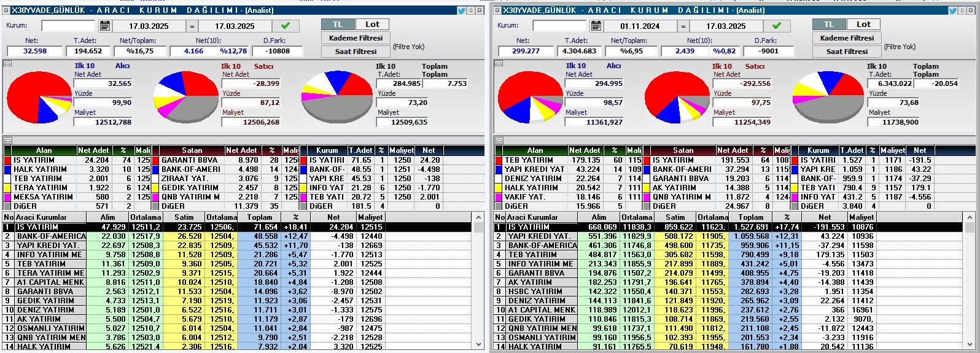Select YAPI KREDI YAT. row in right broker list
Viewport: 980px width, 353px height.
729,236
